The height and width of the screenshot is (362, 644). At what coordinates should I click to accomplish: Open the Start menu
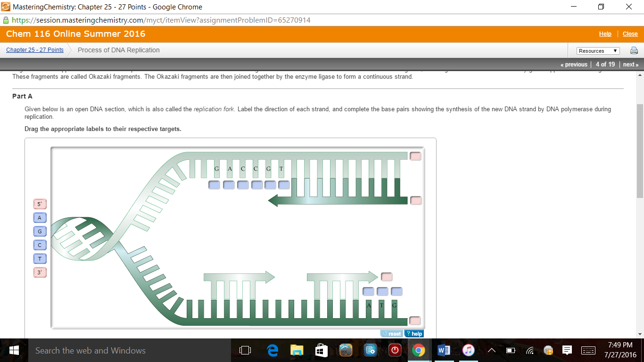13,350
